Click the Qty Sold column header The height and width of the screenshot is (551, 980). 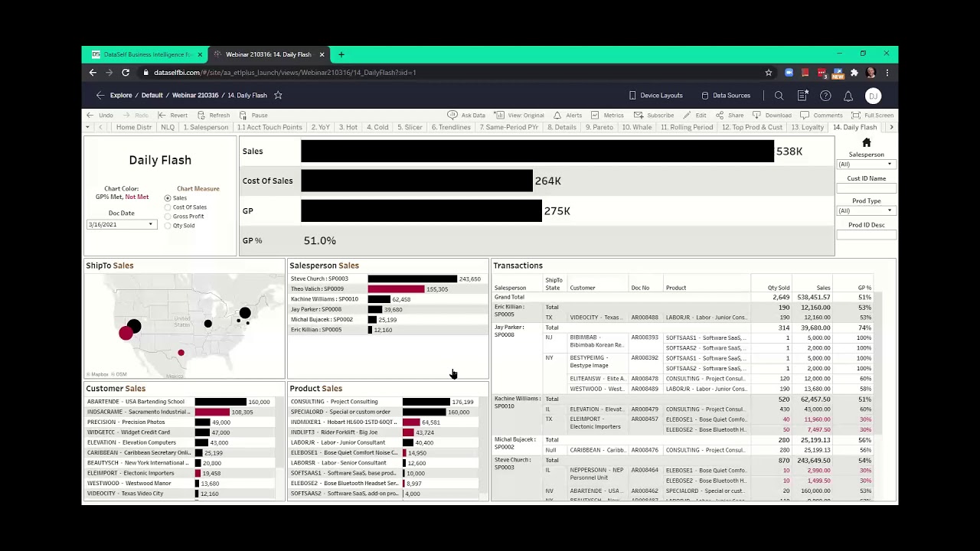(779, 288)
